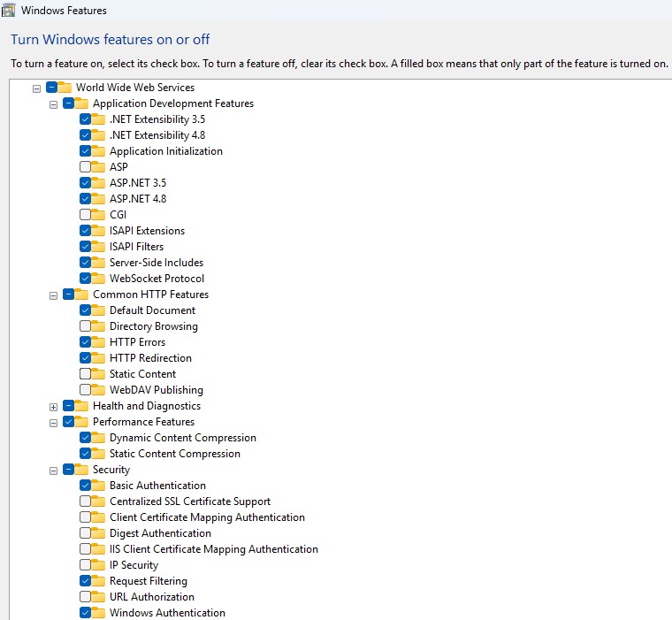Screen dimensions: 672x620
Task: Check IIS Client Certificate Mapping Authentication
Action: pyautogui.click(x=85, y=549)
